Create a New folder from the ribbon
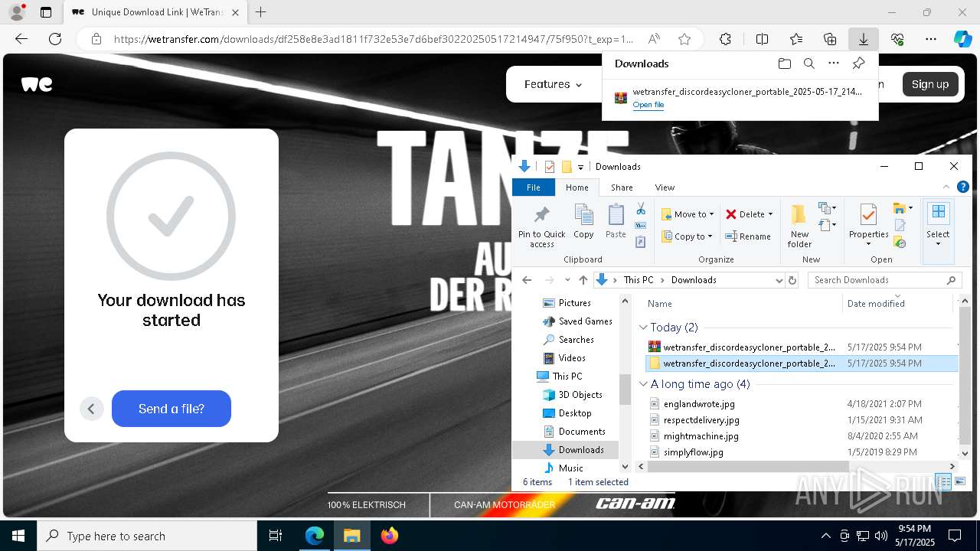The height and width of the screenshot is (551, 980). pos(799,226)
